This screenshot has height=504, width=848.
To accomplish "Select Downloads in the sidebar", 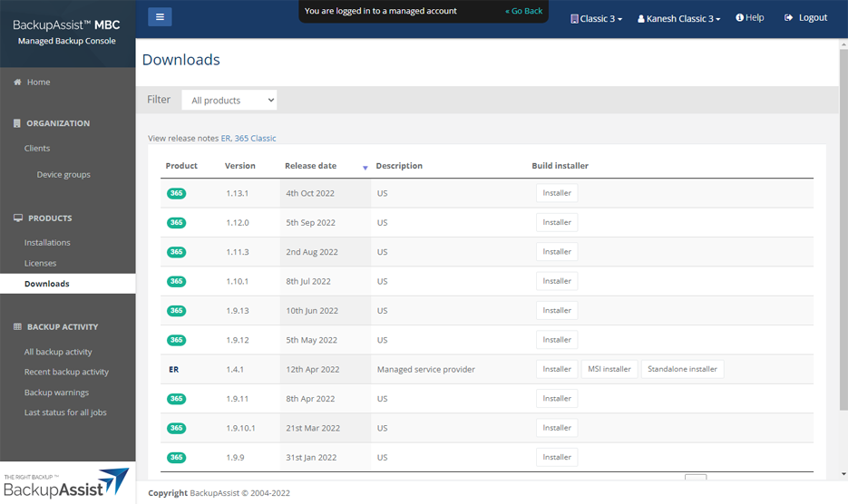I will point(68,284).
